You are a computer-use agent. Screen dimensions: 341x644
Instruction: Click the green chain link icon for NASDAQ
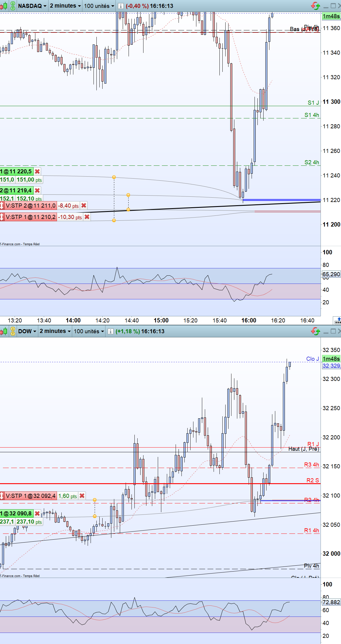(x=13, y=6)
